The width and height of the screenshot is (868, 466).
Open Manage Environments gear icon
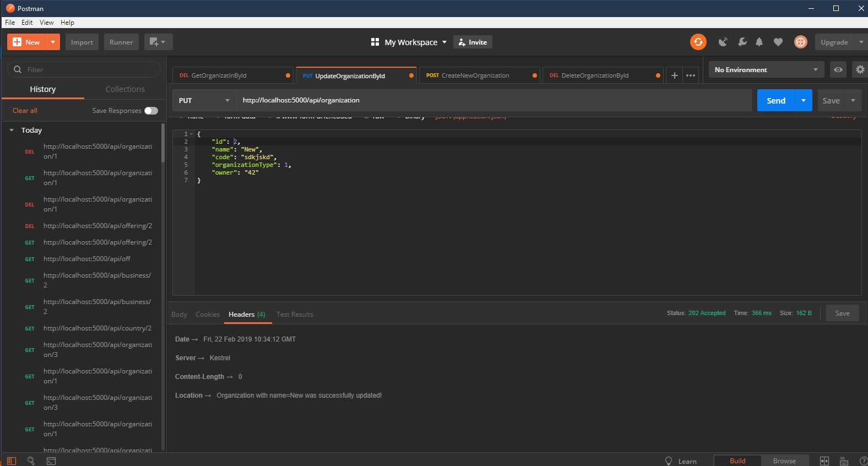click(x=859, y=69)
